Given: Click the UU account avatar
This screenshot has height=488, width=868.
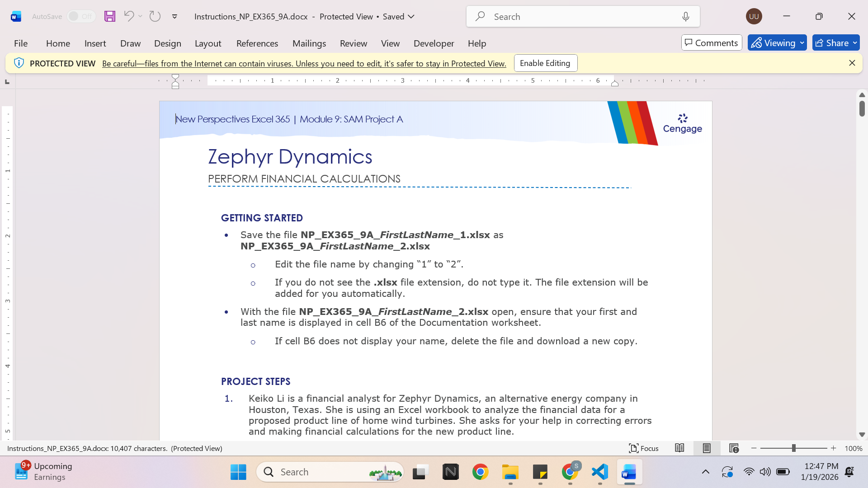Looking at the screenshot, I should tap(754, 16).
